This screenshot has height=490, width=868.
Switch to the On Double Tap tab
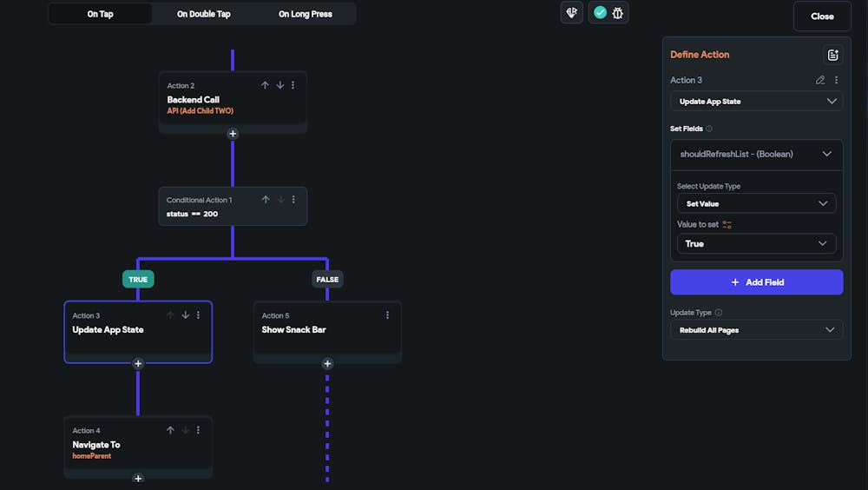pyautogui.click(x=203, y=14)
